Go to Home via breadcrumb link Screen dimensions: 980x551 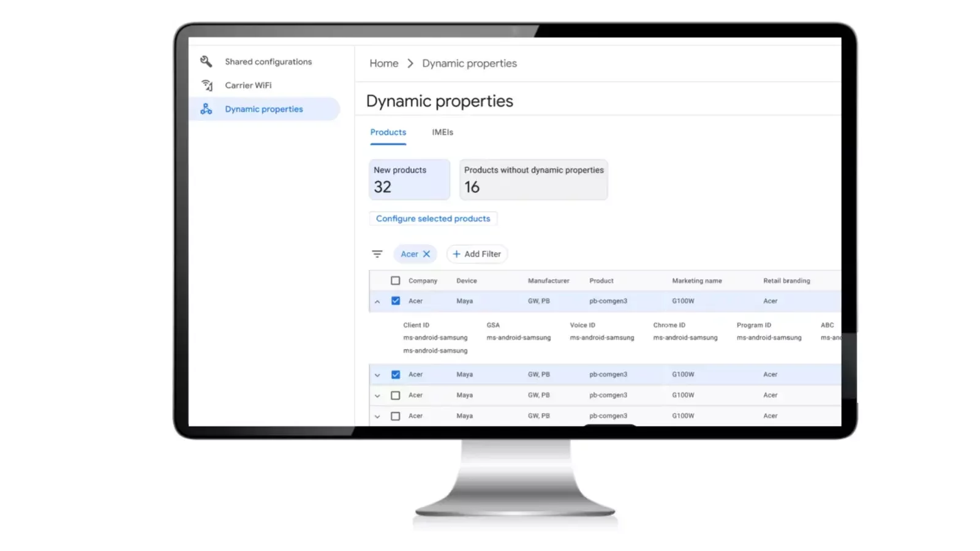(383, 64)
